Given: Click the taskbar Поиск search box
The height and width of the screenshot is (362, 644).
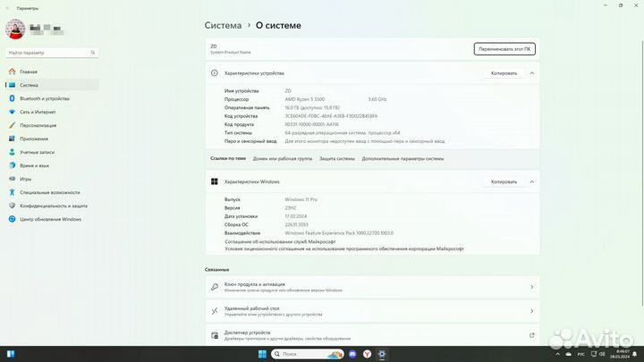Looking at the screenshot, I should 308,354.
